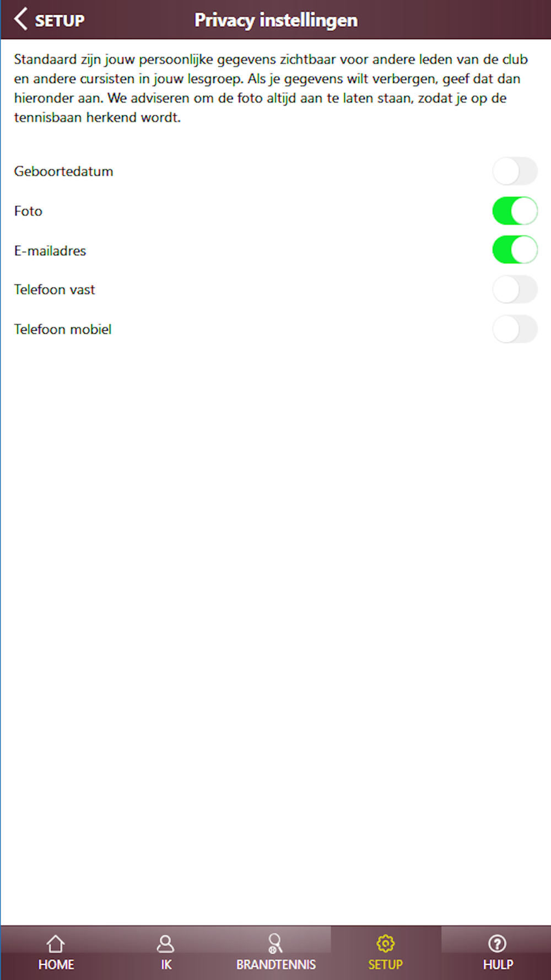
Task: Open the Hulp question mark icon
Action: 497,944
